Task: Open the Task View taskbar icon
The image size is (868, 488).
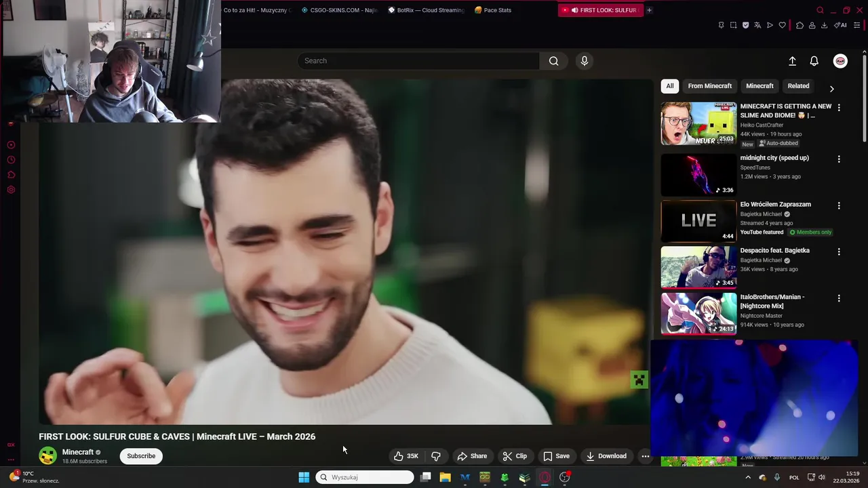Action: pos(425,477)
